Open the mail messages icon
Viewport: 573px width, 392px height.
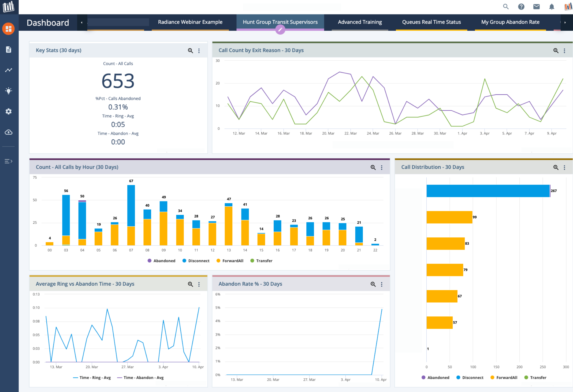(x=536, y=7)
